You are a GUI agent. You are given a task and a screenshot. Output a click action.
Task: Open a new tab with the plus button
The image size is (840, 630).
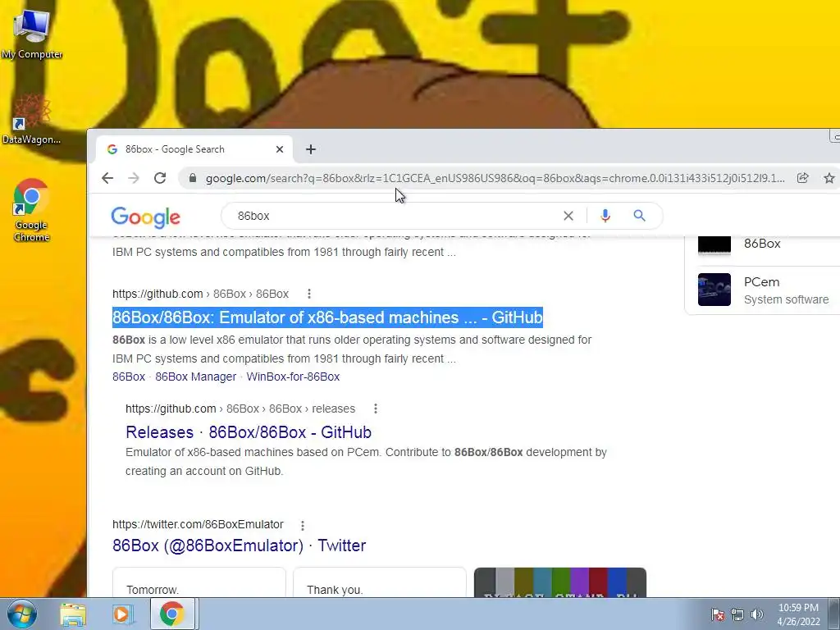pyautogui.click(x=311, y=149)
